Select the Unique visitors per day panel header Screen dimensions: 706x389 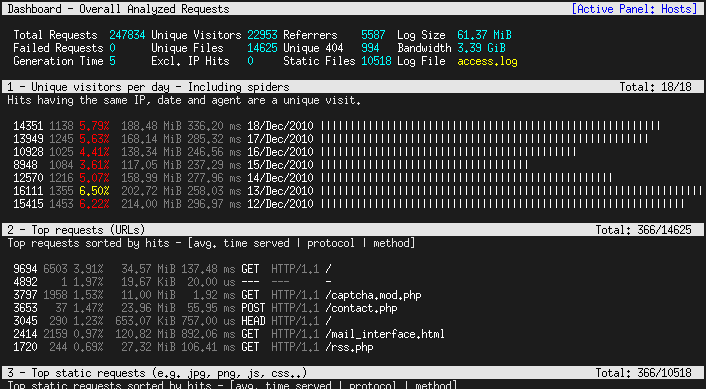click(353, 86)
